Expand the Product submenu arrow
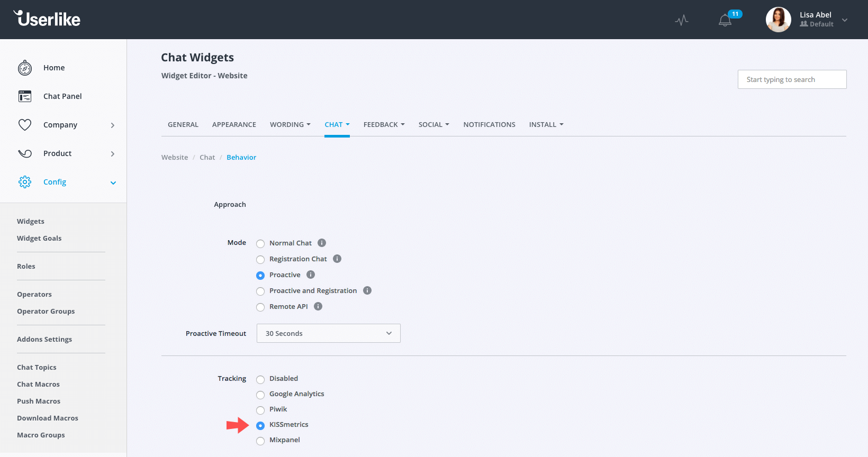868x457 pixels. point(113,154)
